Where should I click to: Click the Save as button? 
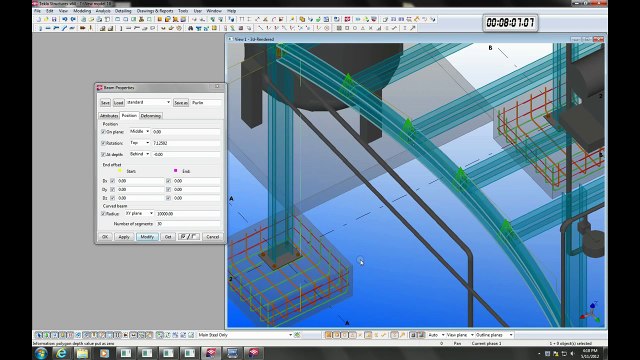pos(181,103)
